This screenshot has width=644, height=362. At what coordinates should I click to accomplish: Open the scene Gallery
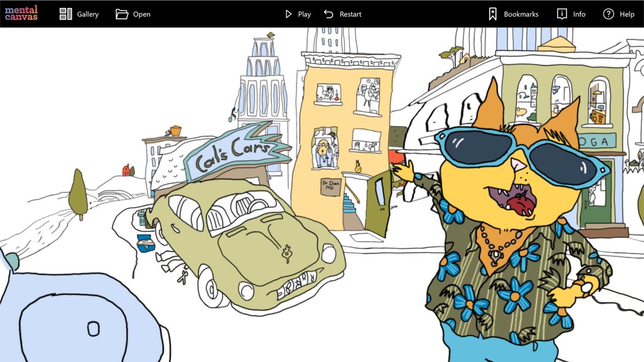(78, 14)
